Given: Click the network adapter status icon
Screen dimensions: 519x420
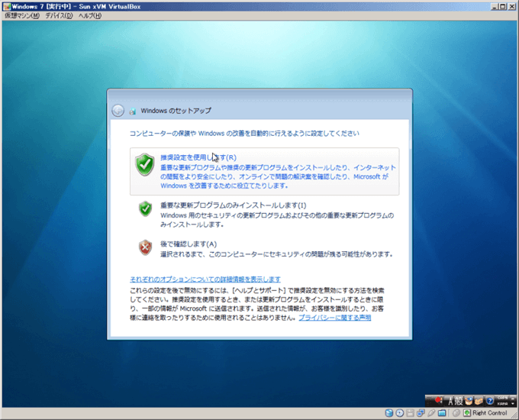Looking at the screenshot, I should (x=421, y=413).
